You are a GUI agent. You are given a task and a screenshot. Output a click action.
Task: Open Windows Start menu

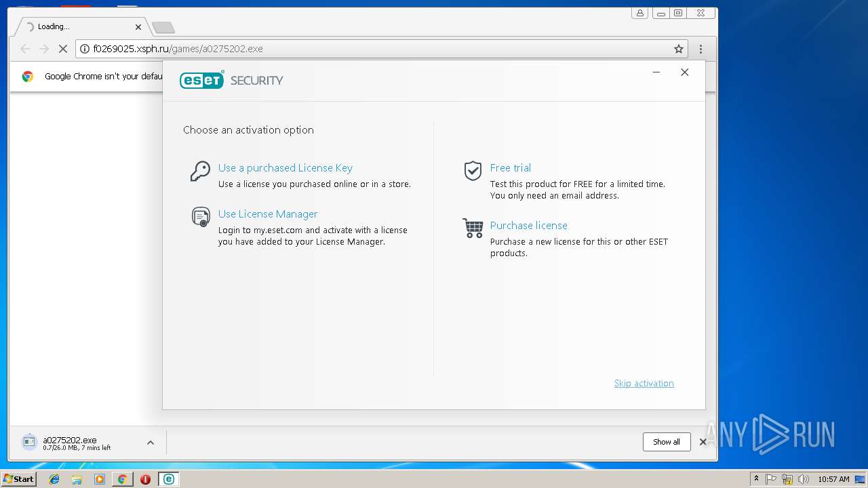pos(18,479)
